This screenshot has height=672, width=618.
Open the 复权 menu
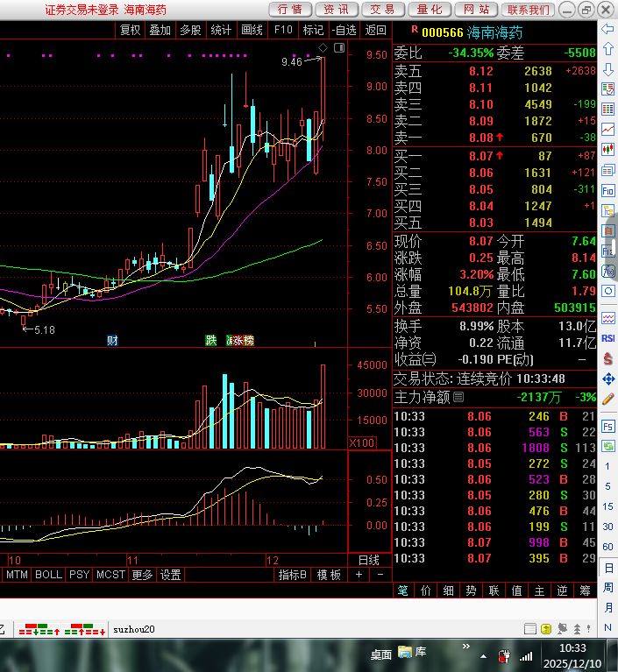[130, 30]
